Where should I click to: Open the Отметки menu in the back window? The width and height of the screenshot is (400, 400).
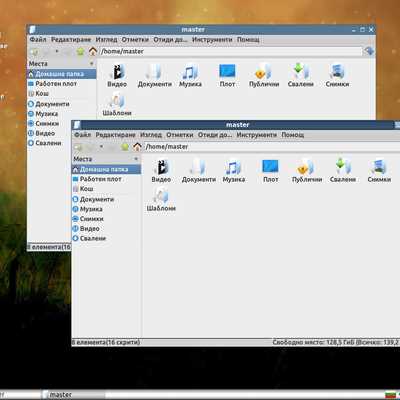click(135, 39)
